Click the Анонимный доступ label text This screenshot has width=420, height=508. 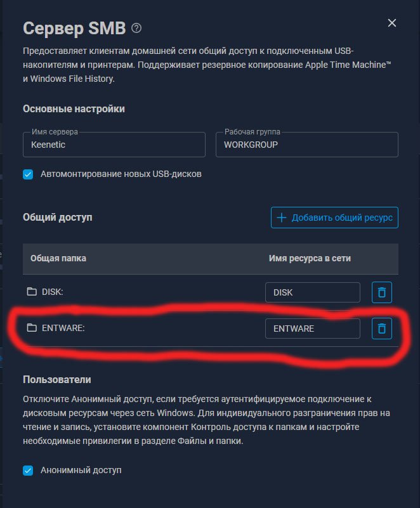tap(81, 471)
